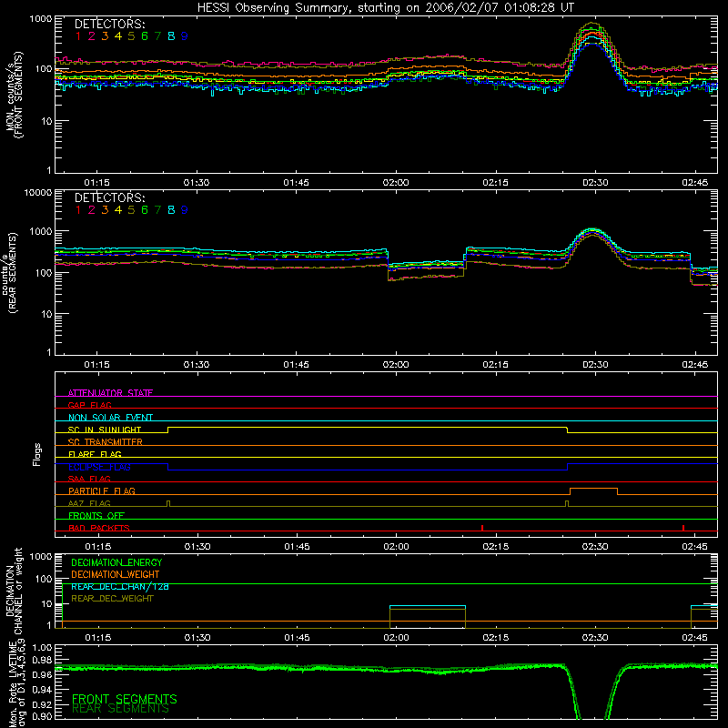
Task: Click the NON_SOLAR_EVENT flag label
Action: click(x=110, y=418)
